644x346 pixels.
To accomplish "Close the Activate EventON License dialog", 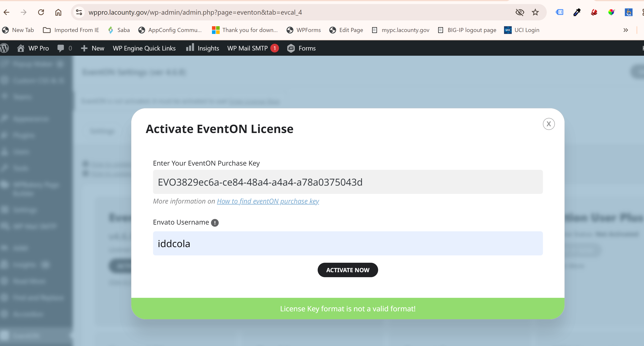I will coord(549,124).
